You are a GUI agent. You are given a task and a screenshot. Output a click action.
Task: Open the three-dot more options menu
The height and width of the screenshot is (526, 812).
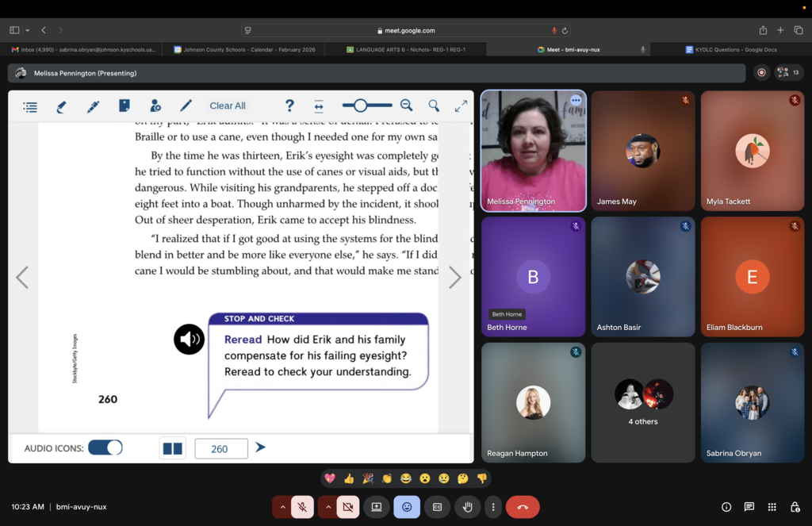(493, 507)
